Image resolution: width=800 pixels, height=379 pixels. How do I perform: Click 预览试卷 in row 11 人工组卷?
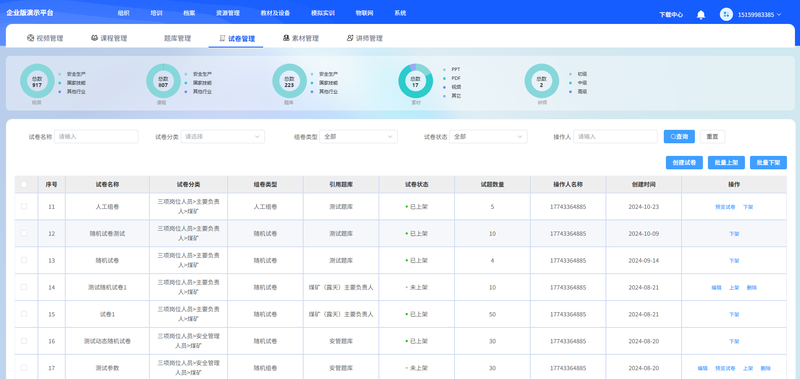tap(725, 207)
